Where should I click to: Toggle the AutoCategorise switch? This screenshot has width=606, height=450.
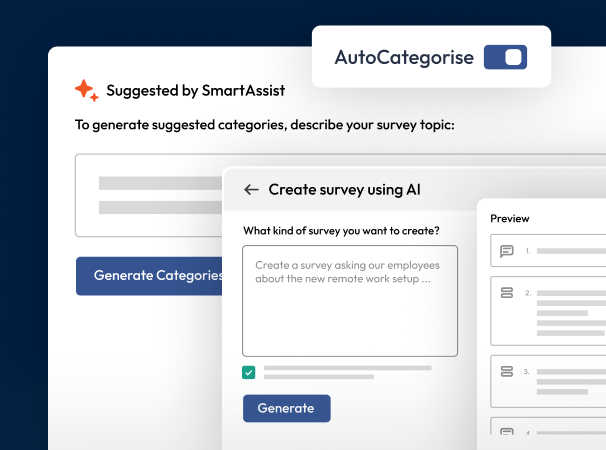pos(505,57)
